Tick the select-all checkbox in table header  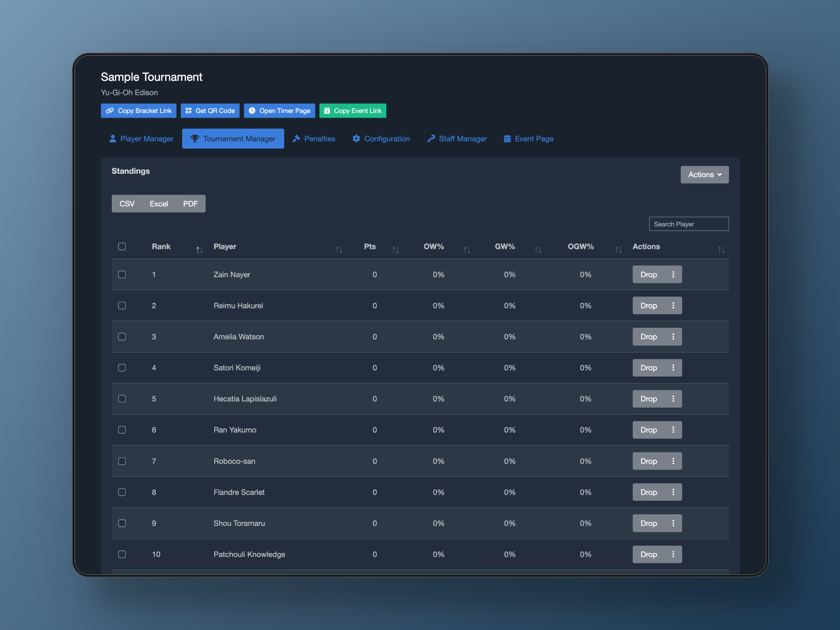click(122, 247)
